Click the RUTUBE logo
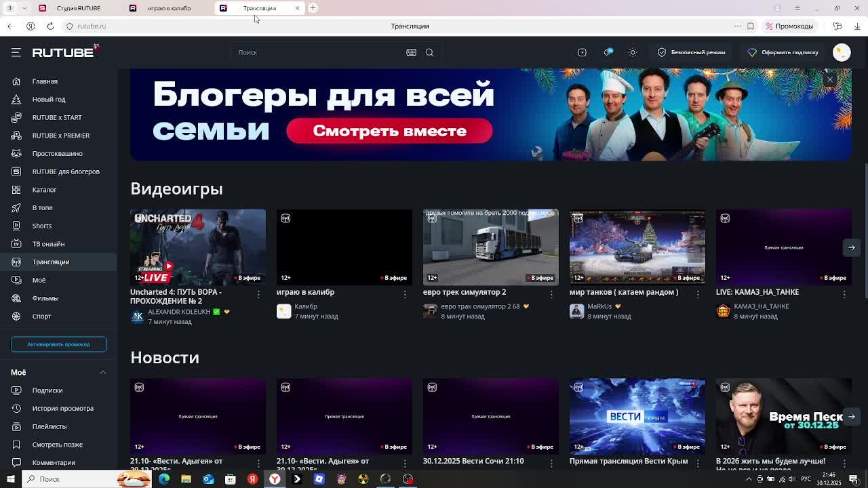 click(x=65, y=52)
